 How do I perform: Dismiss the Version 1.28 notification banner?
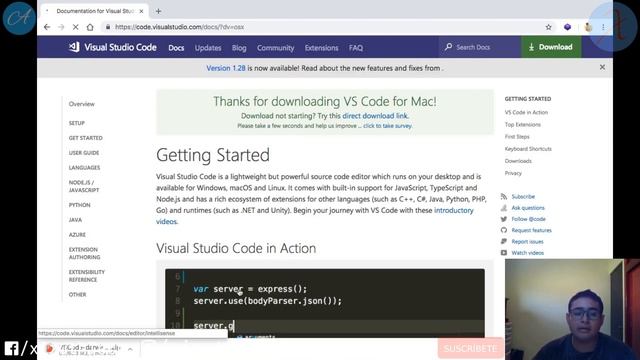pos(602,67)
